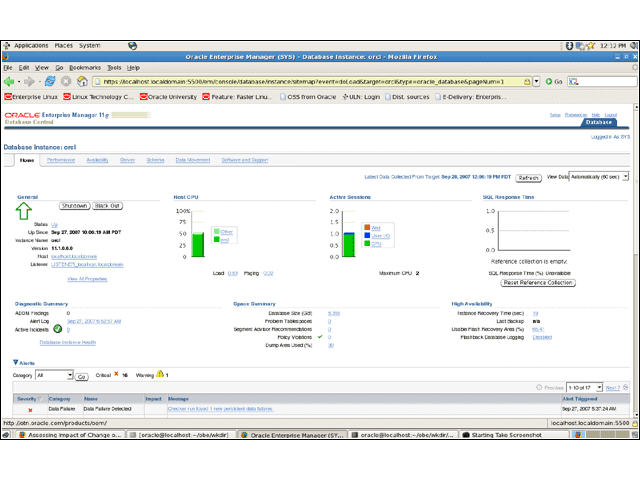640x480 pixels.
Task: Open the Database tab at top right
Action: point(599,122)
